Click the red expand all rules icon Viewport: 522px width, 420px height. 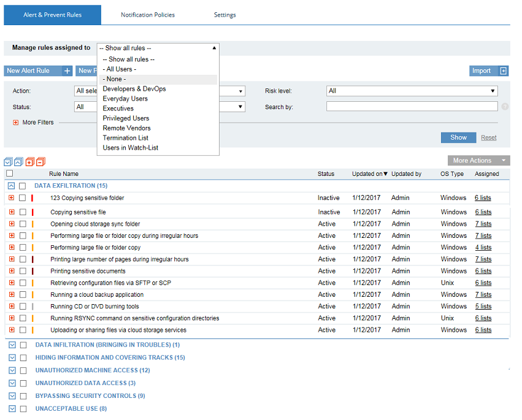tap(29, 162)
